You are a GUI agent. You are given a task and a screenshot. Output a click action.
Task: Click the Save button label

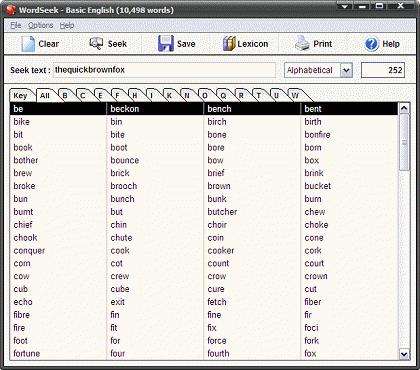pos(186,44)
